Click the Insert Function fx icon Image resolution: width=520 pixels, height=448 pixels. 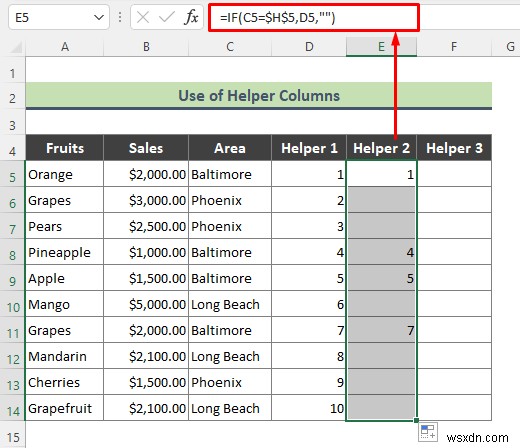[191, 17]
